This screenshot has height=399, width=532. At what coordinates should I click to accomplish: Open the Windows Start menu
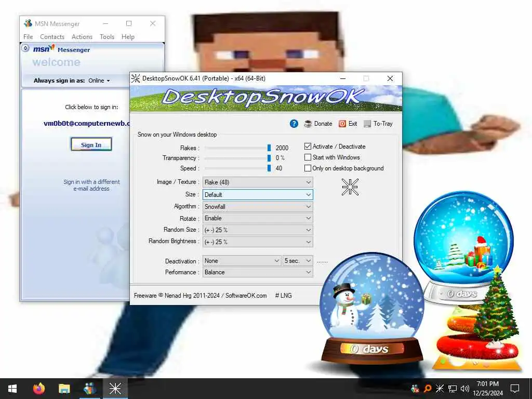point(12,389)
